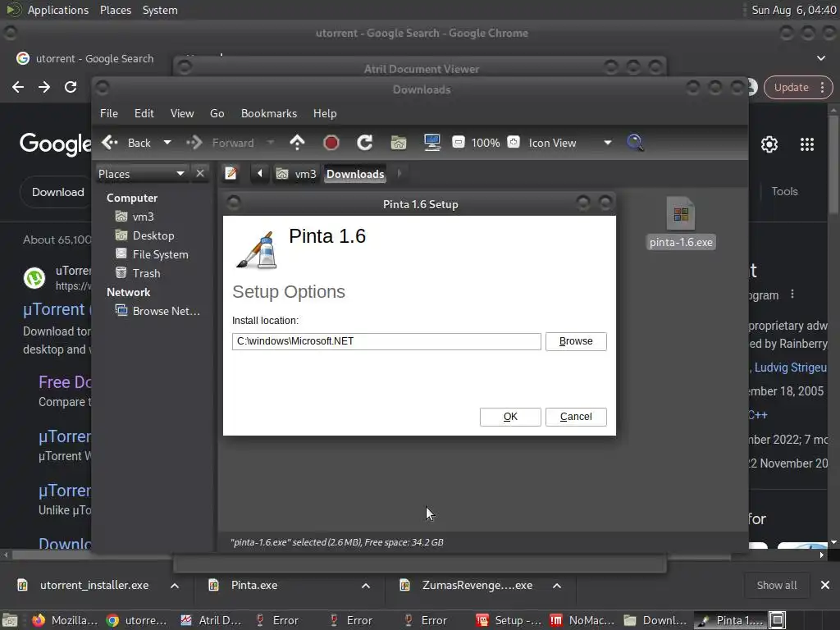840x630 pixels.
Task: Select the Downloads path bar button
Action: [355, 174]
